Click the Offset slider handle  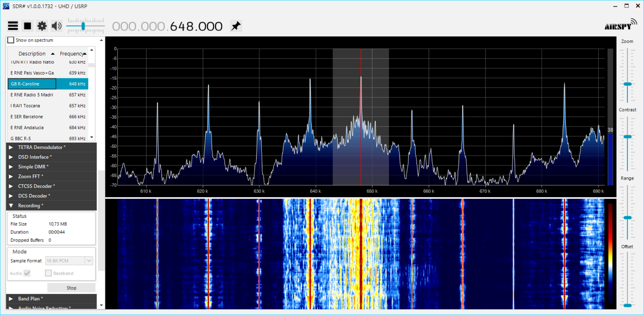pyautogui.click(x=628, y=305)
